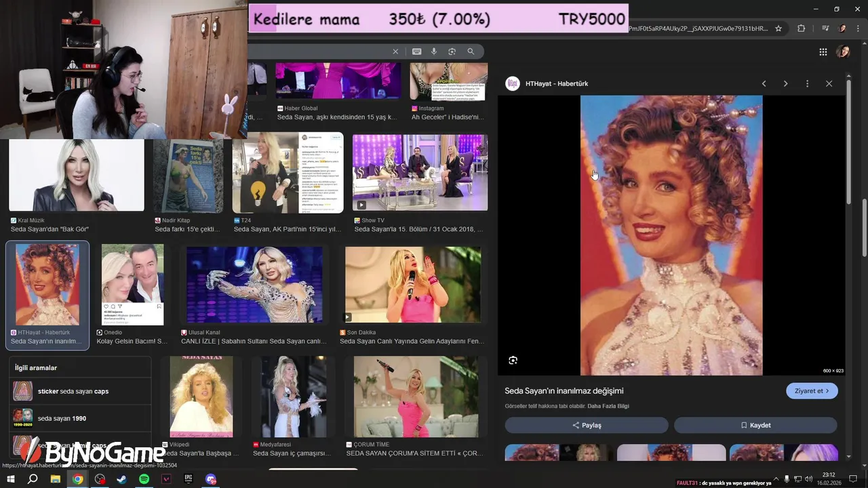
Task: Open the volume speaker tray icon
Action: tap(808, 479)
